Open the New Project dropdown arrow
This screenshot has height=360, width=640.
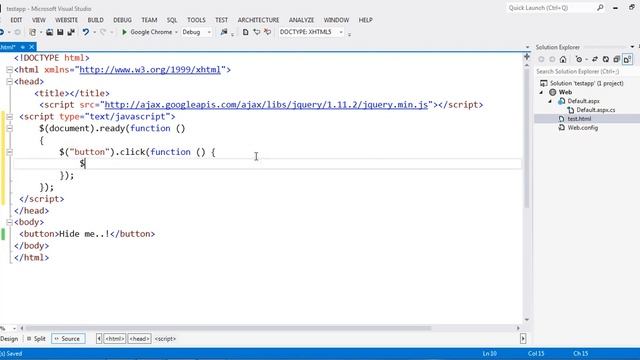(x=41, y=32)
